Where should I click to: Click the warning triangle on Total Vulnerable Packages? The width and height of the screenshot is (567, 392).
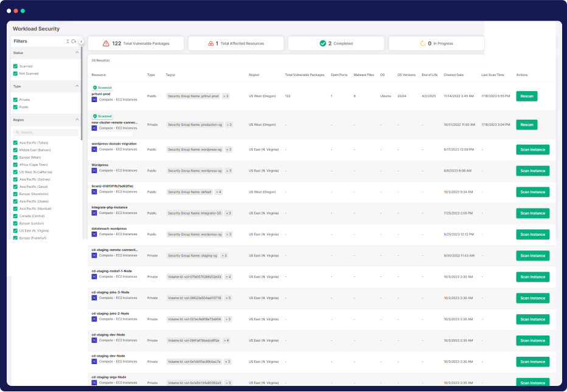[x=106, y=44]
